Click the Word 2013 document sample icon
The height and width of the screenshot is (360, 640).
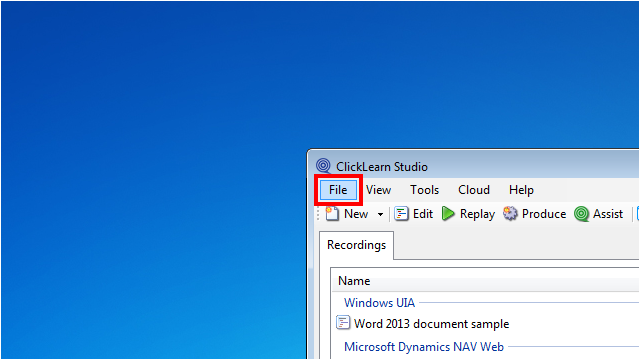click(343, 322)
